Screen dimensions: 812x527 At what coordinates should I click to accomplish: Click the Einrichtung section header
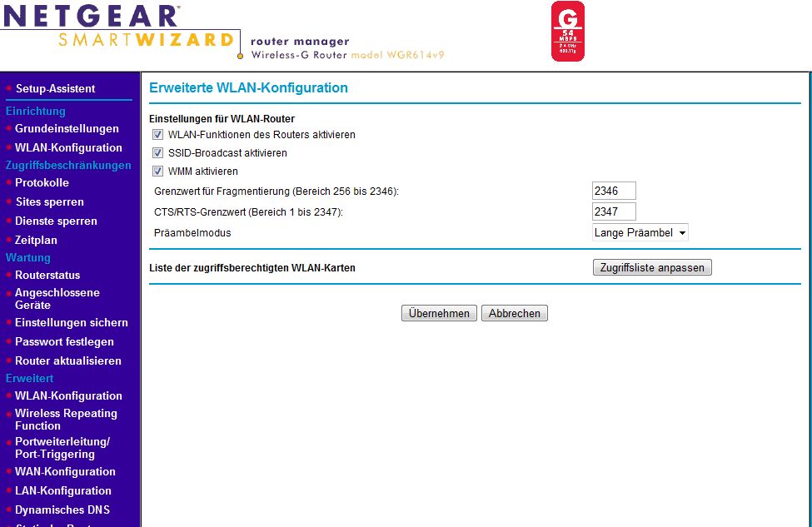click(x=36, y=111)
